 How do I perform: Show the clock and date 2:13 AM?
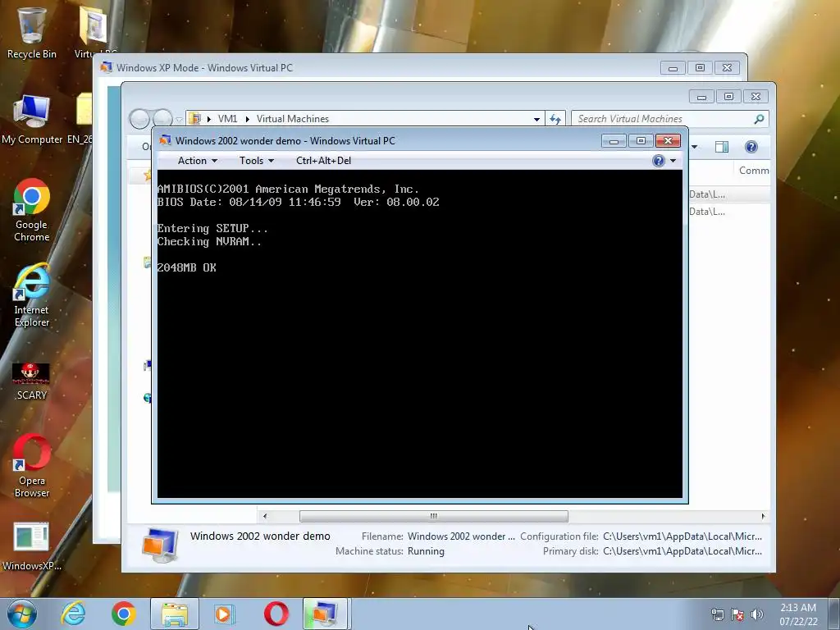point(798,614)
